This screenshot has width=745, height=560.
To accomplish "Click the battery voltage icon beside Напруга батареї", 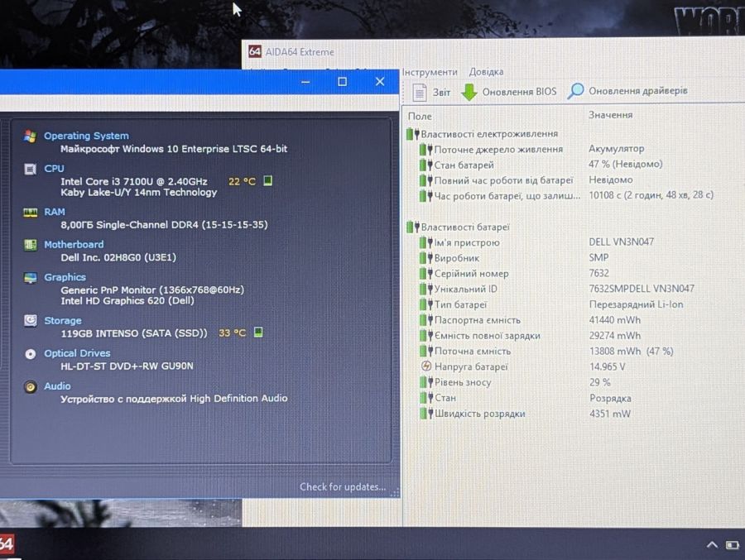I will tap(426, 366).
